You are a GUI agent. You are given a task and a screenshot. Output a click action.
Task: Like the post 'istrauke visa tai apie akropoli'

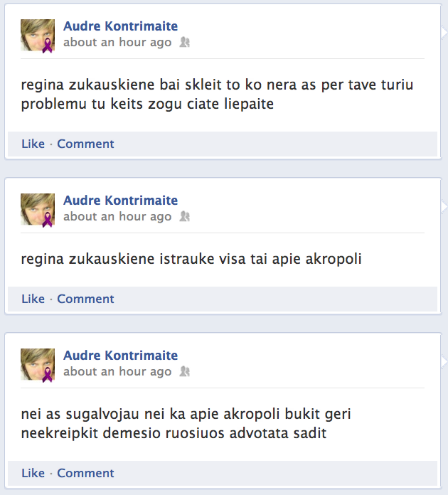pyautogui.click(x=33, y=299)
